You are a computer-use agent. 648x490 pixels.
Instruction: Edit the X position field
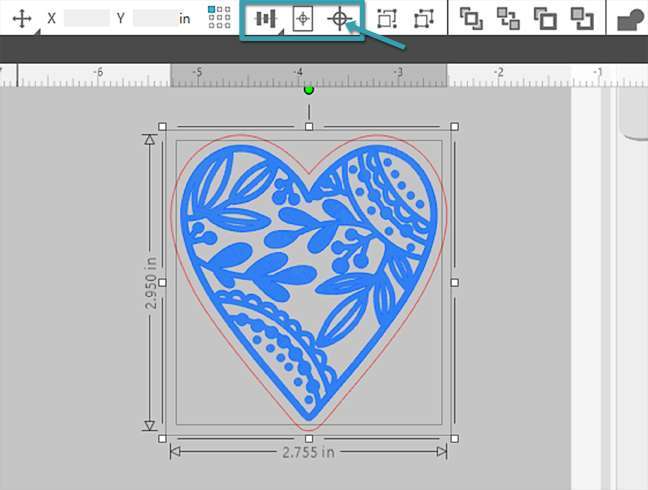(87, 18)
